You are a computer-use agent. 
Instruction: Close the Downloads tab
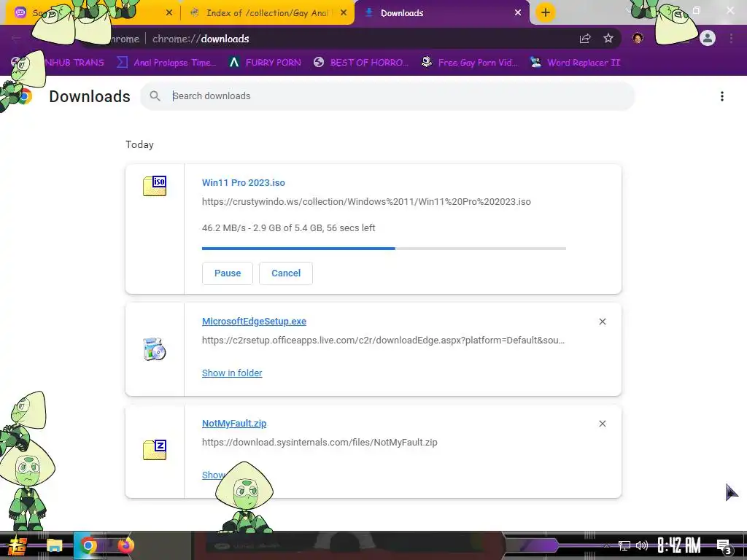[518, 13]
